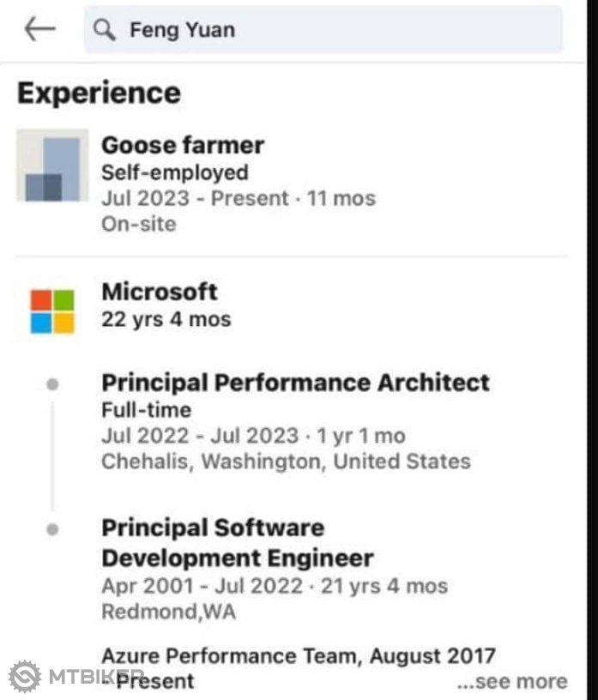Select the Principal Performance Architect role title

point(295,383)
